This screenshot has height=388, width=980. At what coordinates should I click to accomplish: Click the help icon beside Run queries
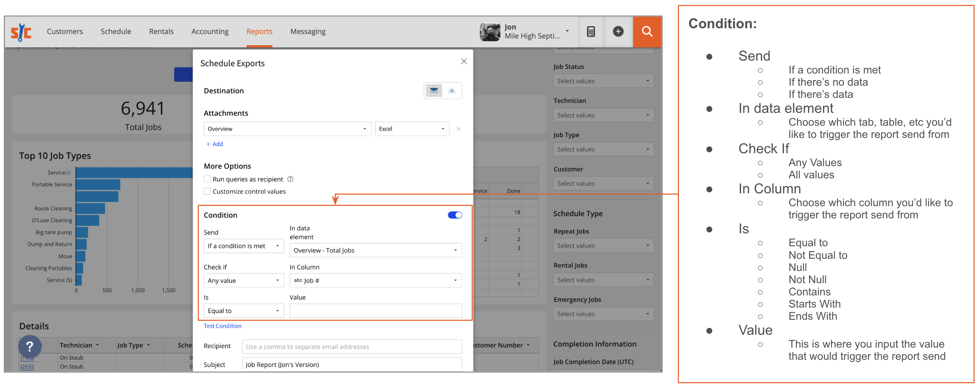[x=290, y=179]
